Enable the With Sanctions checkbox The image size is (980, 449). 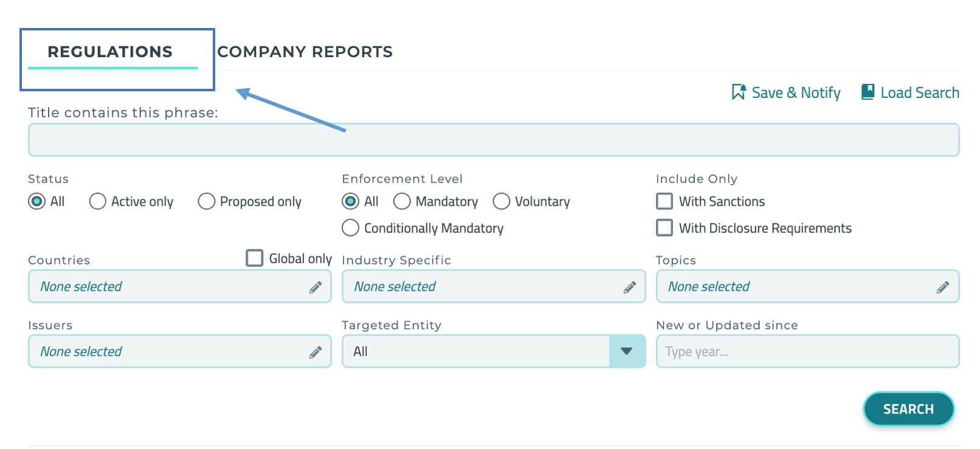[x=664, y=201]
